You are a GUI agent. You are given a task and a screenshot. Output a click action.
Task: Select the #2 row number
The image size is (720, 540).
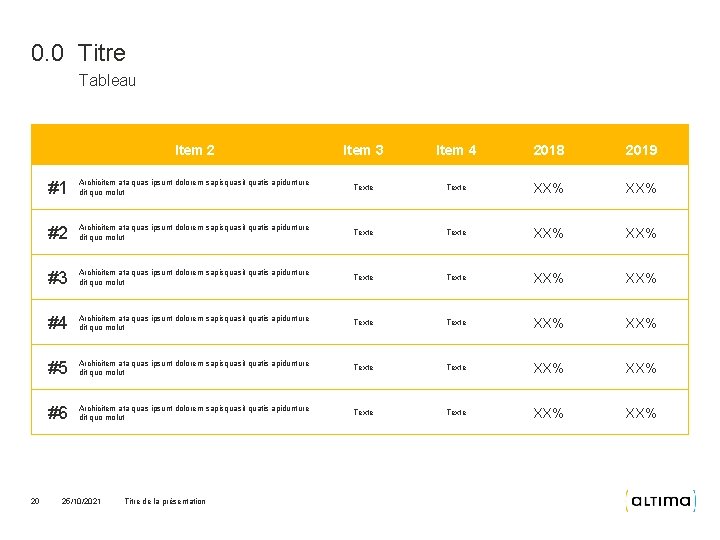tap(57, 233)
